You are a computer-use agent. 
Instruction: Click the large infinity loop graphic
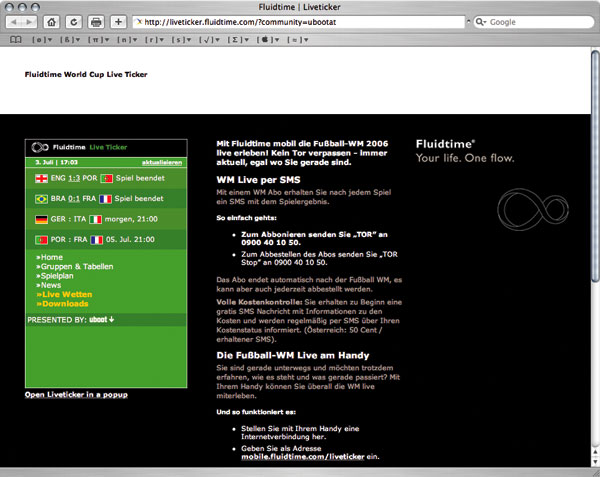pos(533,210)
